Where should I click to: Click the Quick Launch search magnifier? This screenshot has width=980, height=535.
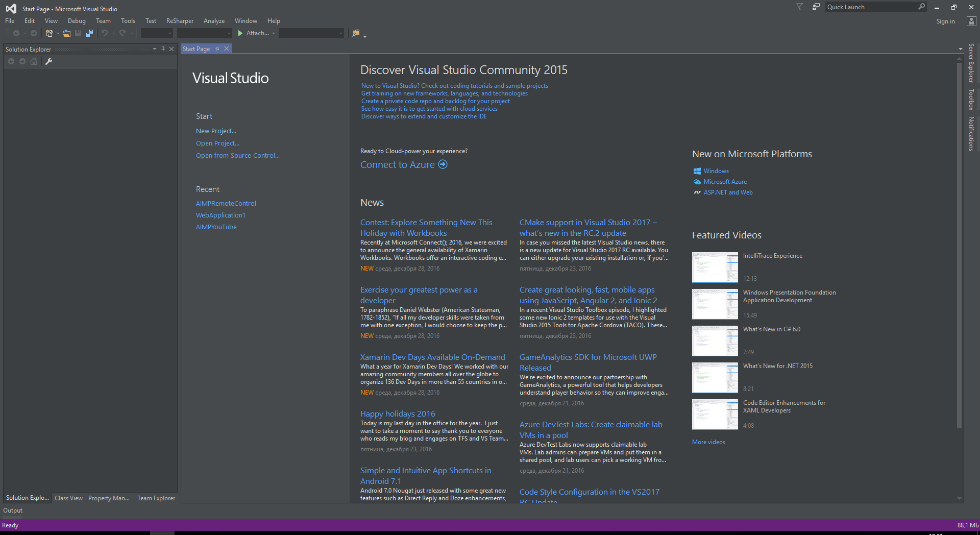point(921,7)
